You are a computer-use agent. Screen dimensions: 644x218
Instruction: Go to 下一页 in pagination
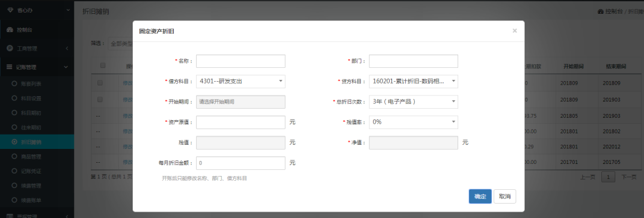pos(628,177)
